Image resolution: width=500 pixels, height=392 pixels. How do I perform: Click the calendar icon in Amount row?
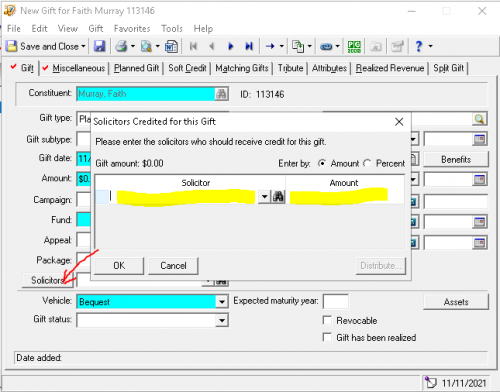point(480,180)
